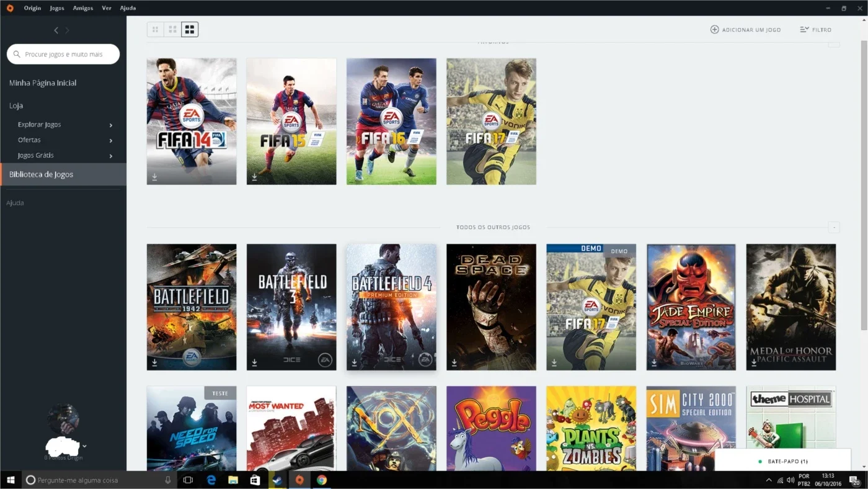Open the Bate-Papo chat panel
868x489 pixels.
(x=783, y=461)
